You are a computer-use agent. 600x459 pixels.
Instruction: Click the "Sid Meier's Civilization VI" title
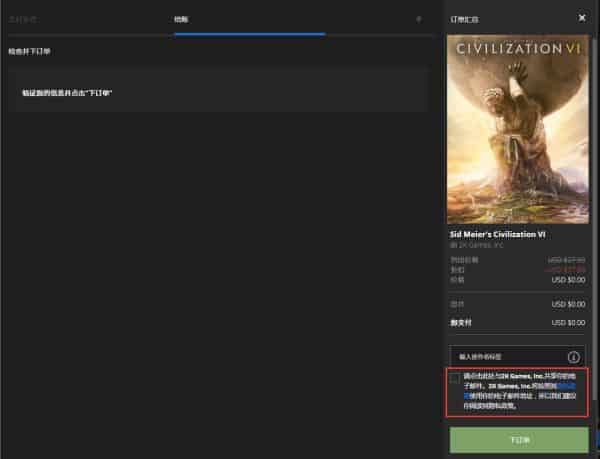(x=497, y=234)
